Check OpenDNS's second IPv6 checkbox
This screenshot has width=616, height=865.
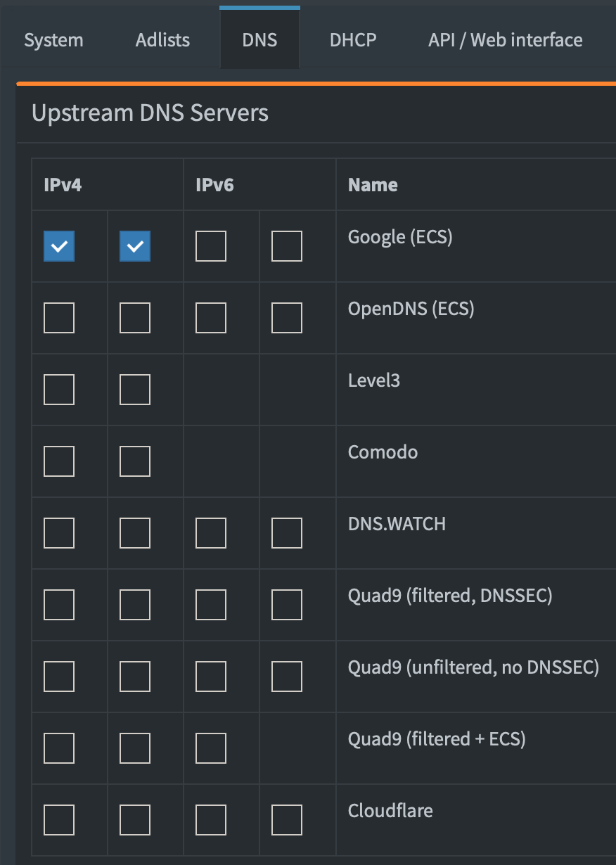(287, 318)
